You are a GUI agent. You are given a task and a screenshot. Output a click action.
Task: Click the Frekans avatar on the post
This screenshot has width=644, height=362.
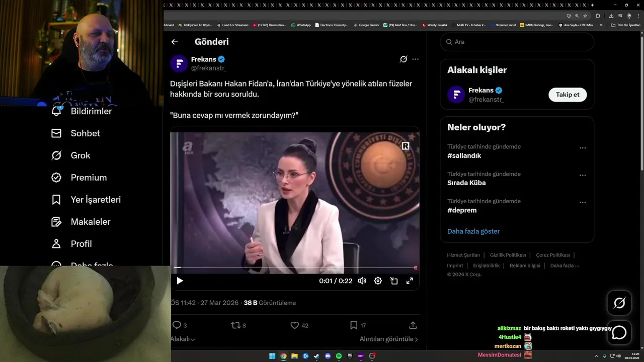[x=179, y=63]
